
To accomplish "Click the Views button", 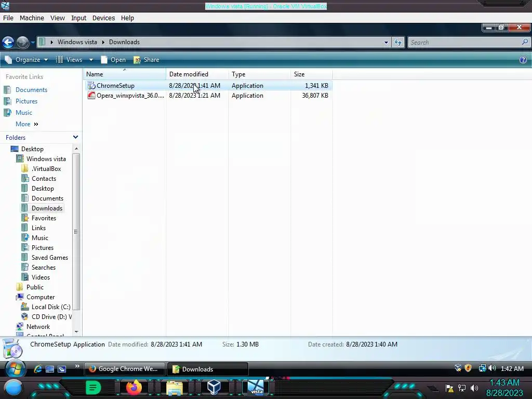I will coord(70,60).
